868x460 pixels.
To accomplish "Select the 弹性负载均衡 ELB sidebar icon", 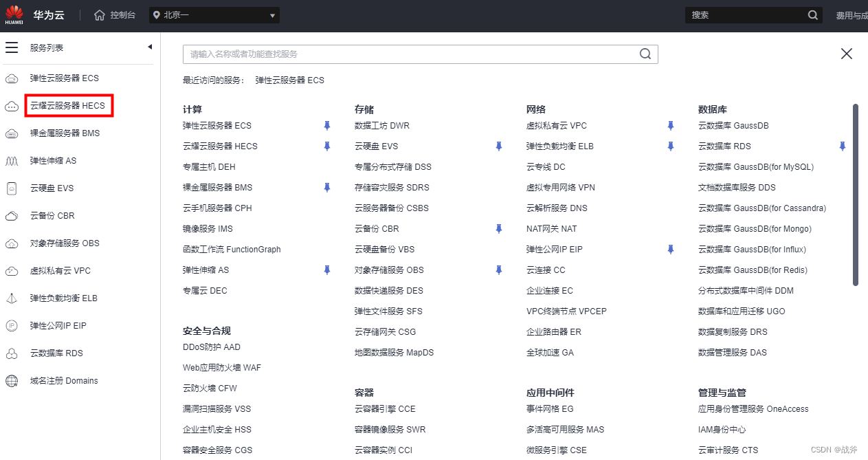I will pos(12,298).
